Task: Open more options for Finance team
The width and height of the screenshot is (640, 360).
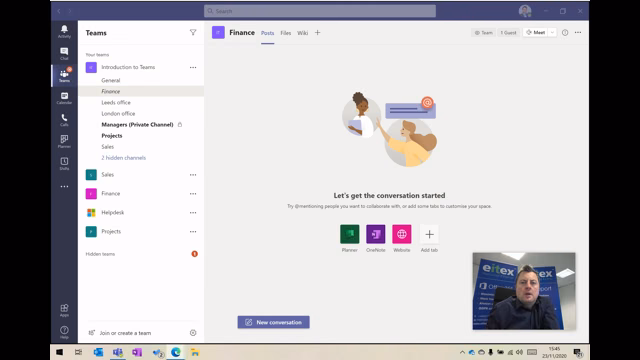Action: pos(193,194)
